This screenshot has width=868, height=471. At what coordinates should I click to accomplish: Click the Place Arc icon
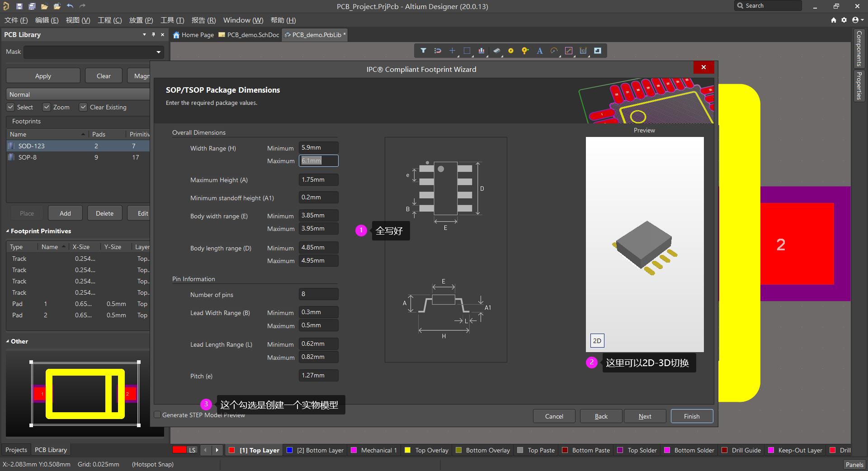tap(554, 51)
